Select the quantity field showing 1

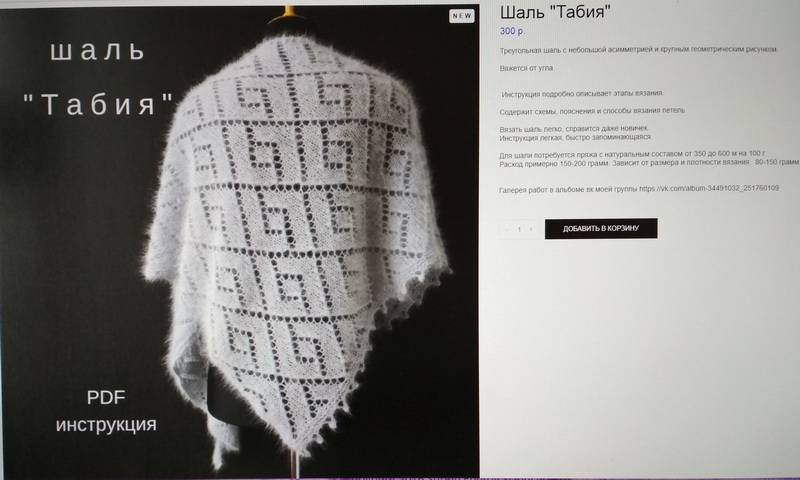pyautogui.click(x=519, y=230)
